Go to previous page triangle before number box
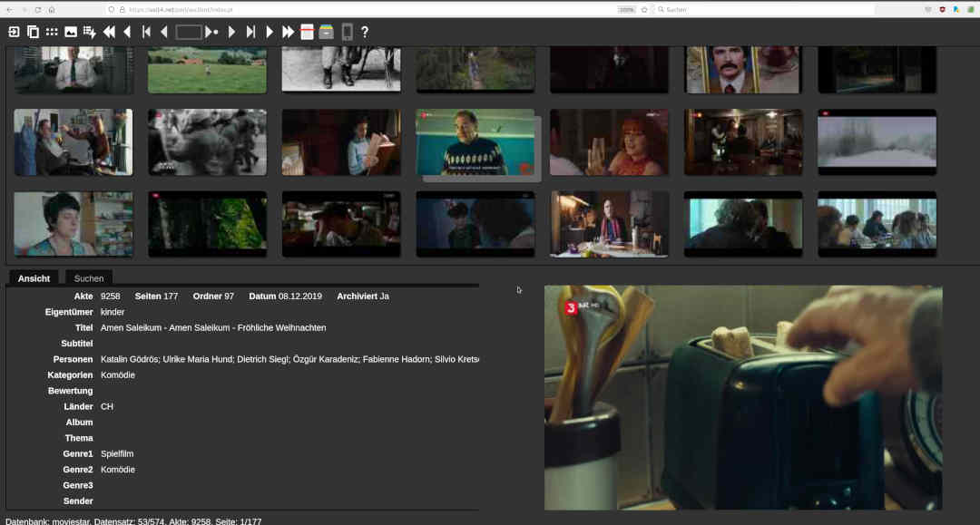 click(164, 32)
